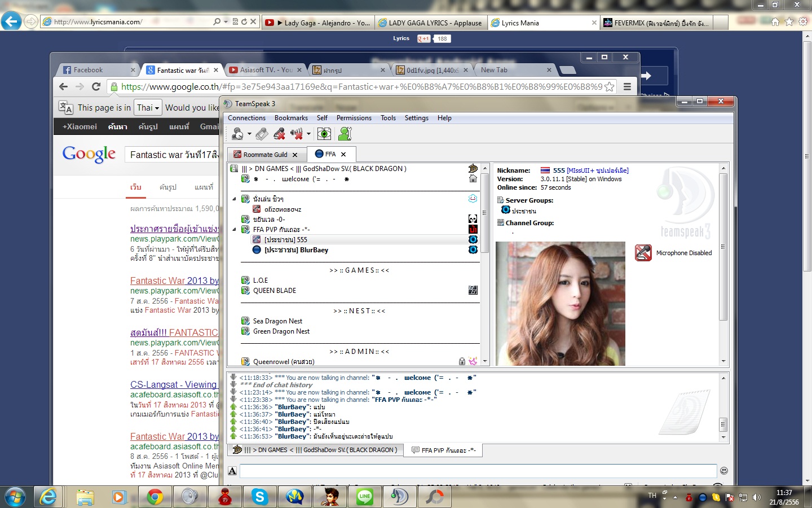Image resolution: width=812 pixels, height=508 pixels.
Task: Switch to the Roommate Guild server tab
Action: 265,155
